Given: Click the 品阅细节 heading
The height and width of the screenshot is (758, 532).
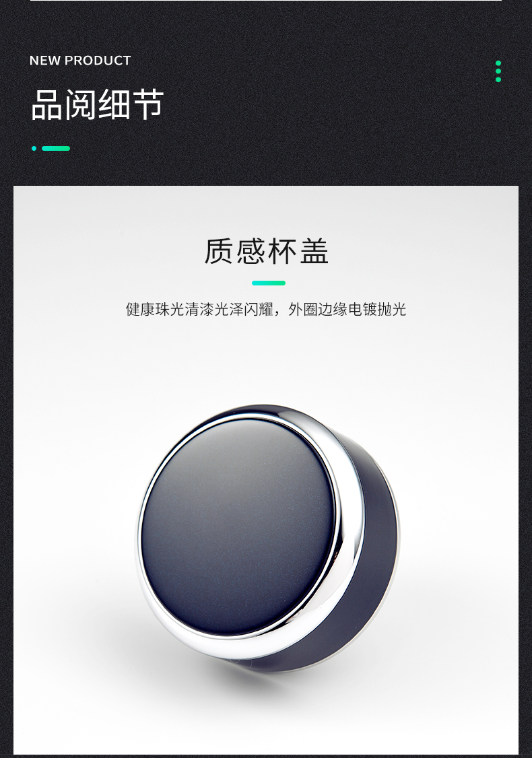Looking at the screenshot, I should tap(97, 104).
